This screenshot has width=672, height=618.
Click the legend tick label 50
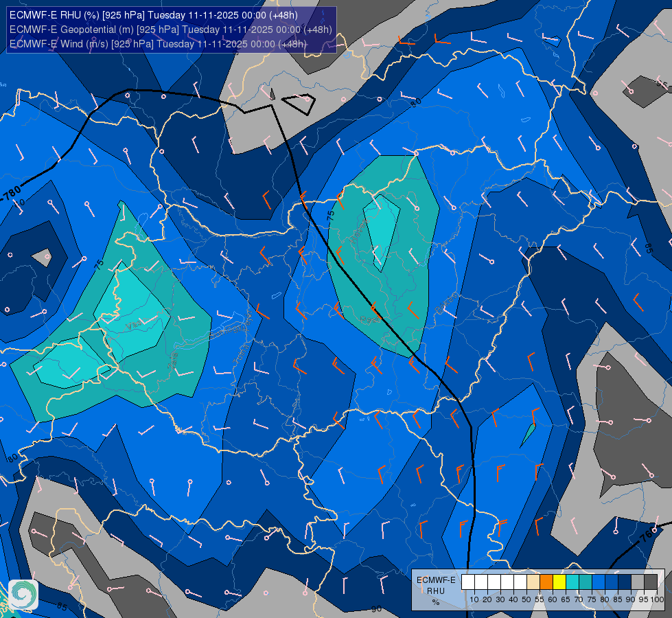526,599
